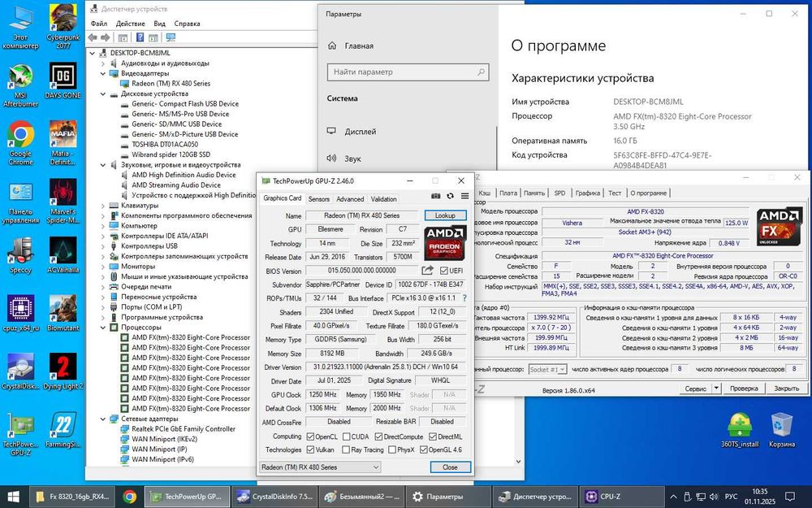The image size is (812, 508).
Task: Toggle the CUDA checkbox
Action: [346, 436]
